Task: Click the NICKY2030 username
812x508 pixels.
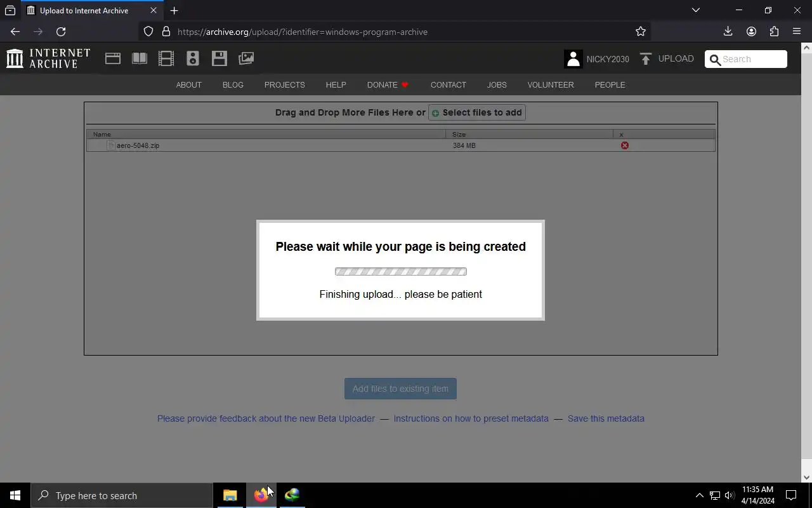Action: pos(608,59)
